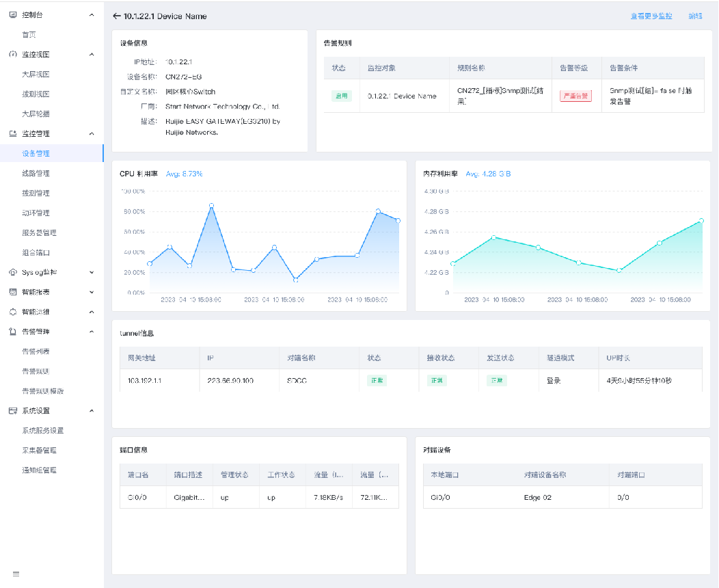This screenshot has width=719, height=588.
Task: Click the tunnel UP时长 duration value
Action: [639, 381]
